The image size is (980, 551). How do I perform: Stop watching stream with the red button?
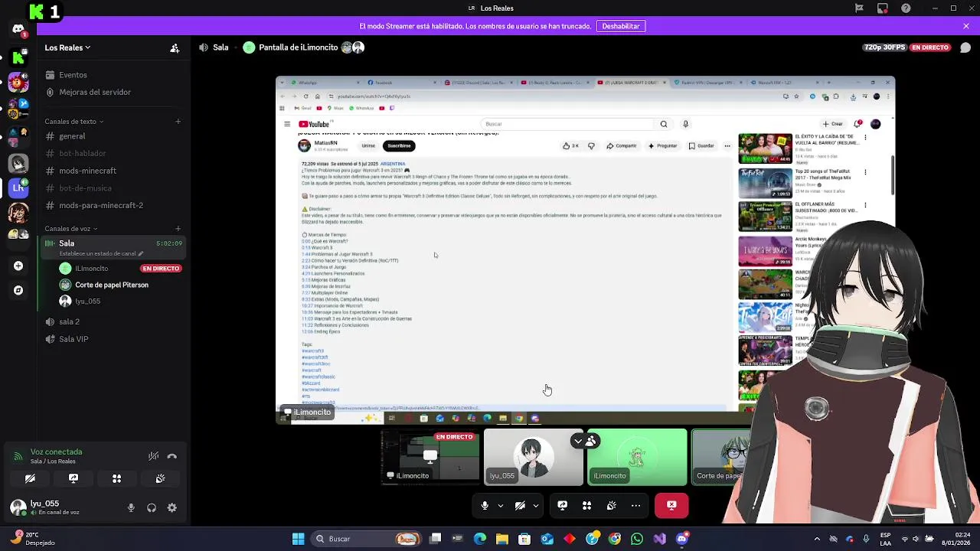[x=671, y=505]
